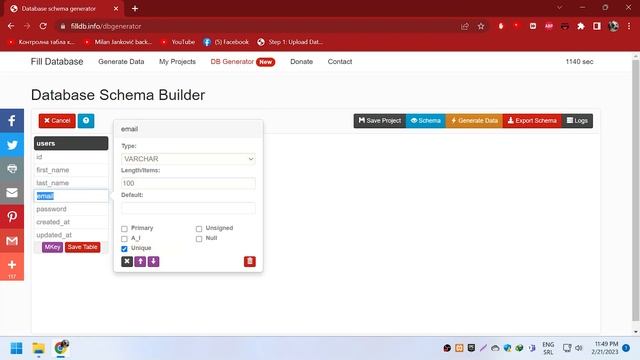Click the Export Schema button
The image size is (640, 360).
click(532, 121)
